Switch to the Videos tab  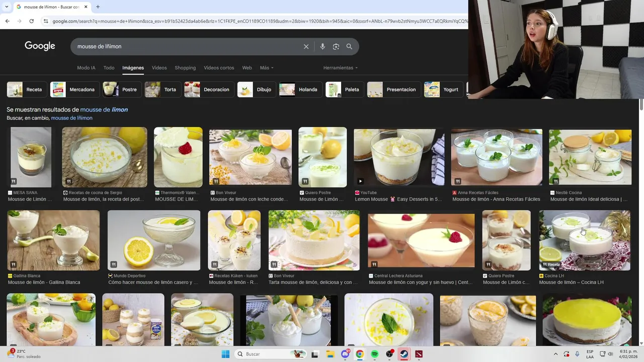point(159,68)
